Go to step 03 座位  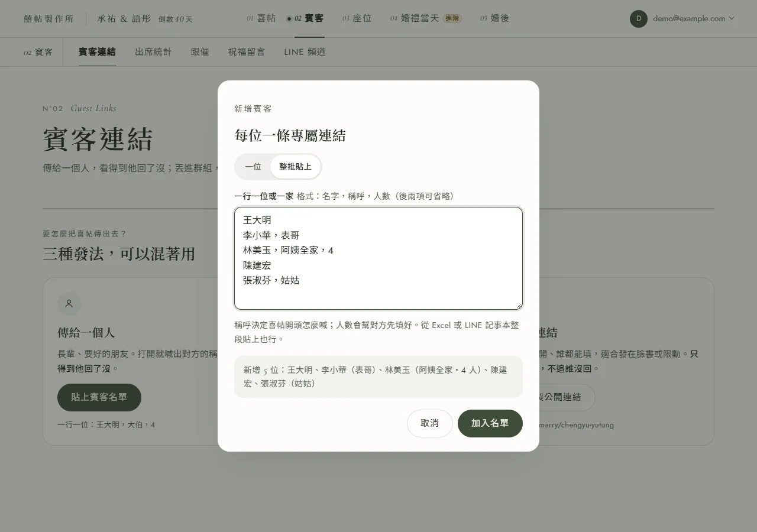(357, 18)
